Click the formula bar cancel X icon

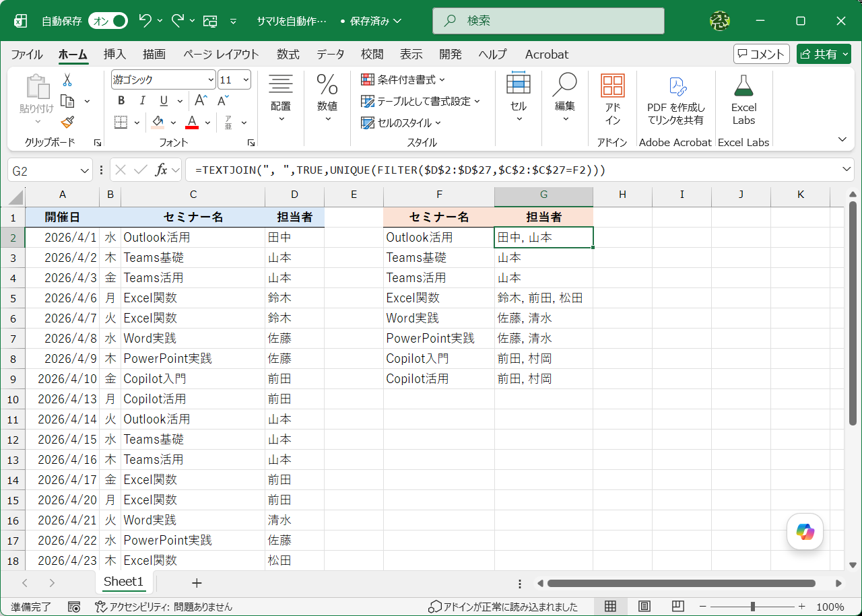[121, 170]
